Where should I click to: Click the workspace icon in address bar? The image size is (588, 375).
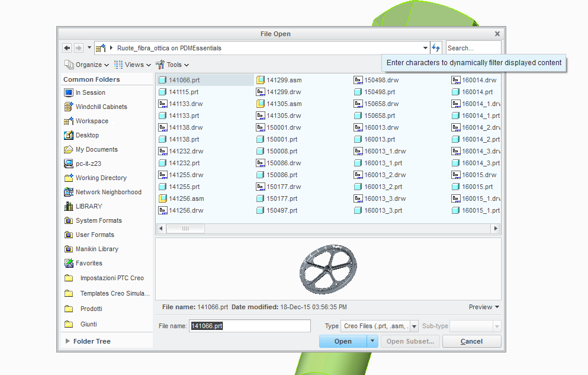(101, 48)
